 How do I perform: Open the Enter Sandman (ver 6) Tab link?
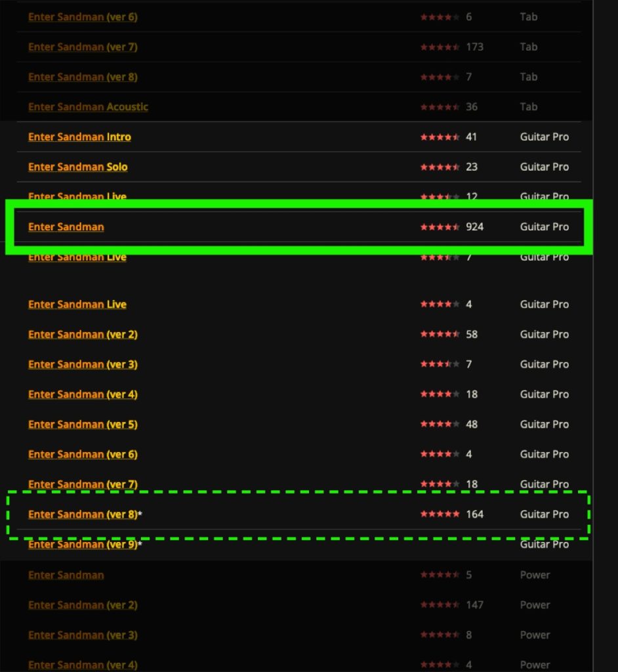[83, 17]
